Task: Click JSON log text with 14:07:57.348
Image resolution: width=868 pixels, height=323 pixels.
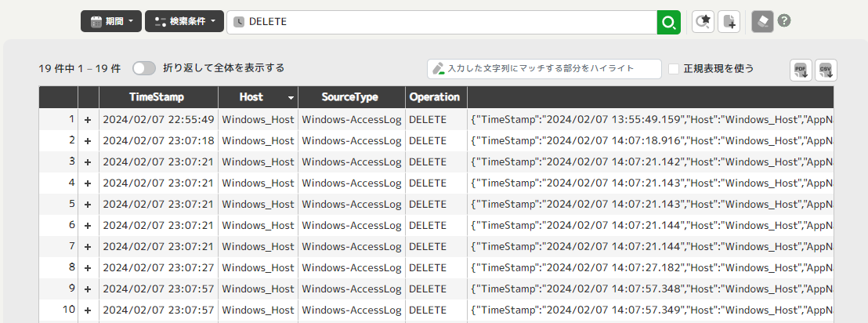Action: (650, 289)
